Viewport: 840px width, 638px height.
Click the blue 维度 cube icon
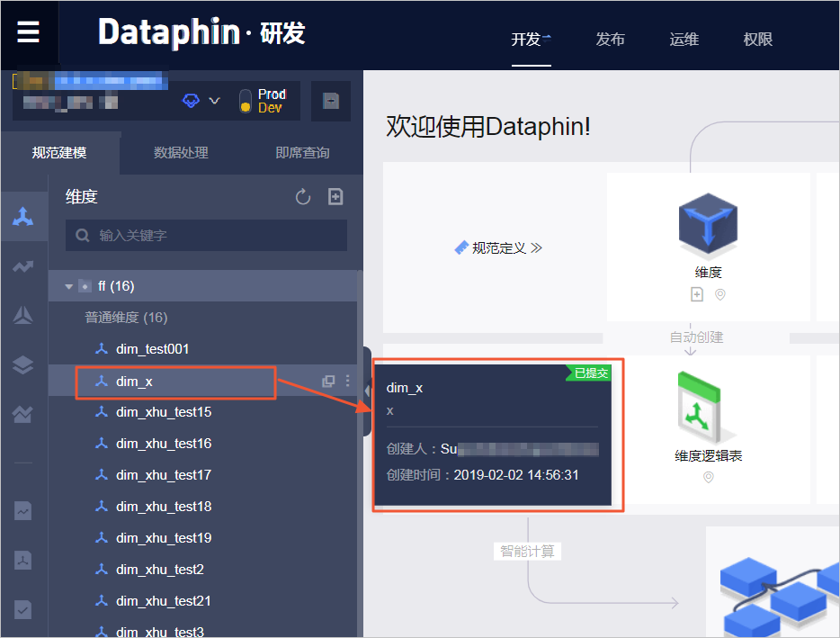pos(708,223)
